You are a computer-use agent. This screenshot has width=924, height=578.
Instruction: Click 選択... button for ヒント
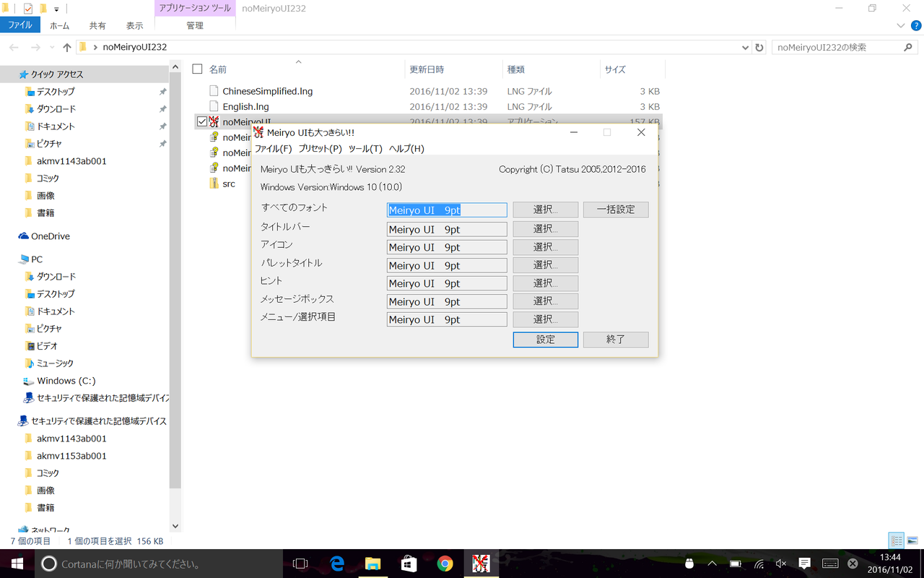click(546, 283)
